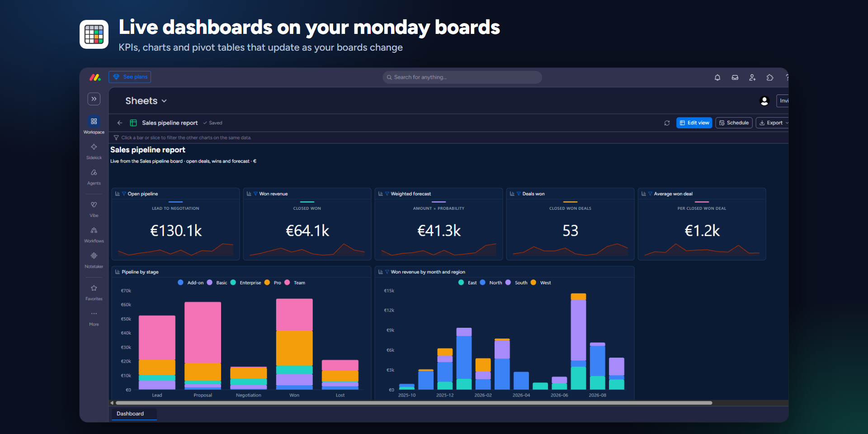Open the user profile avatar
868x434 pixels.
click(x=764, y=101)
